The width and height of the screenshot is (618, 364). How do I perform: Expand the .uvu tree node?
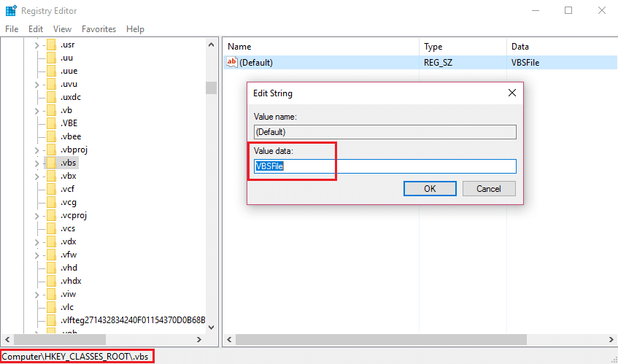click(36, 85)
